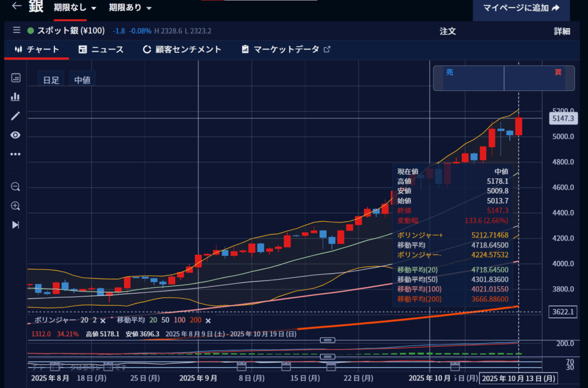The image size is (588, 388).
Task: Remove the ボリンジャー indicator with its X
Action: coord(103,321)
